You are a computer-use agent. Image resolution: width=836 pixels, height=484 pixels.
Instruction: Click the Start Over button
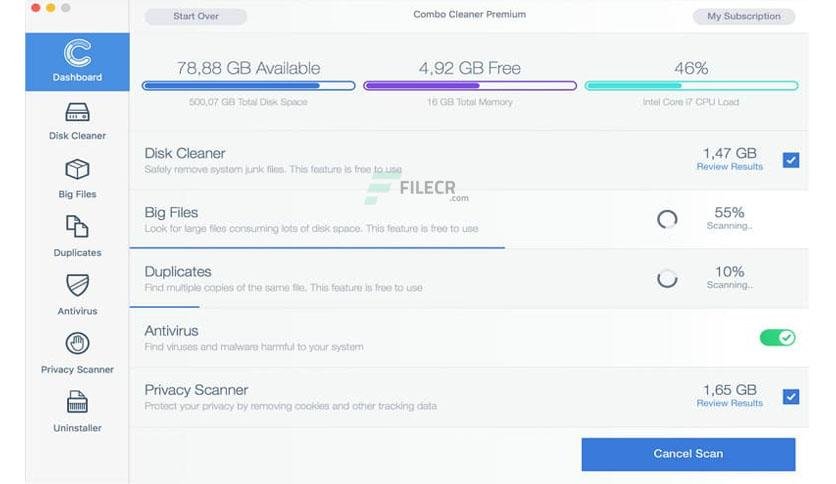coord(196,16)
